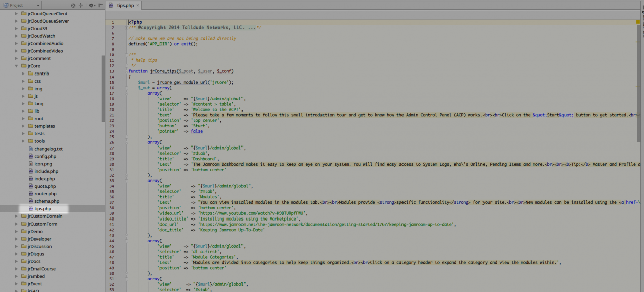
Task: Click the icon.png file icon
Action: [x=30, y=164]
